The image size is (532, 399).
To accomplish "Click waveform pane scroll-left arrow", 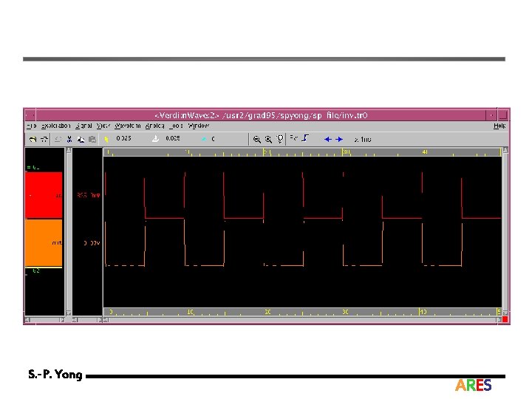I will [x=106, y=320].
